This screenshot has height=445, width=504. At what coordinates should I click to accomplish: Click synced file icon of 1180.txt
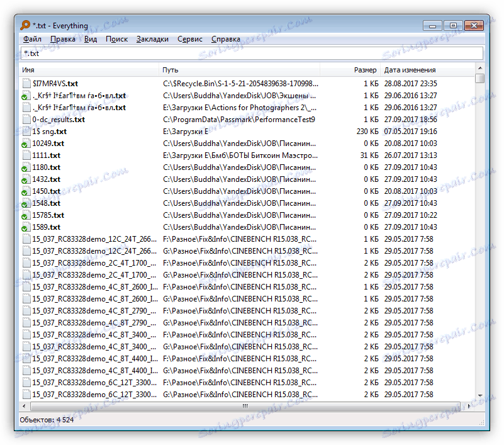coord(25,167)
